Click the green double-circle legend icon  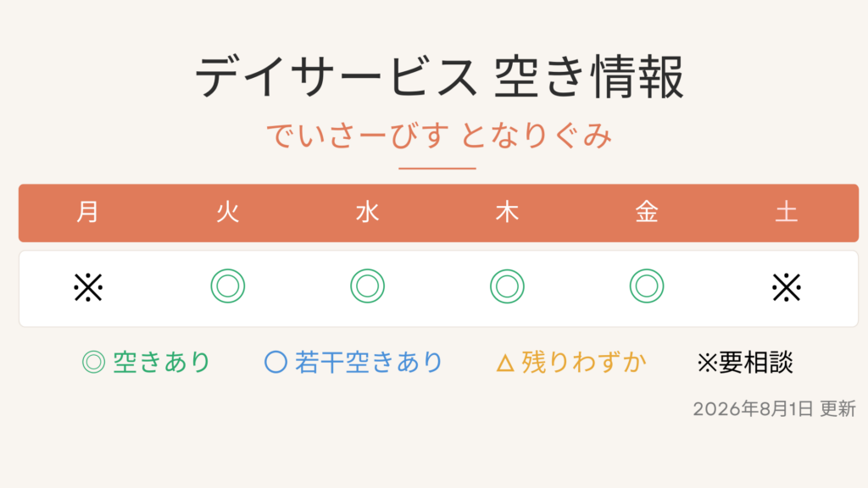point(93,363)
